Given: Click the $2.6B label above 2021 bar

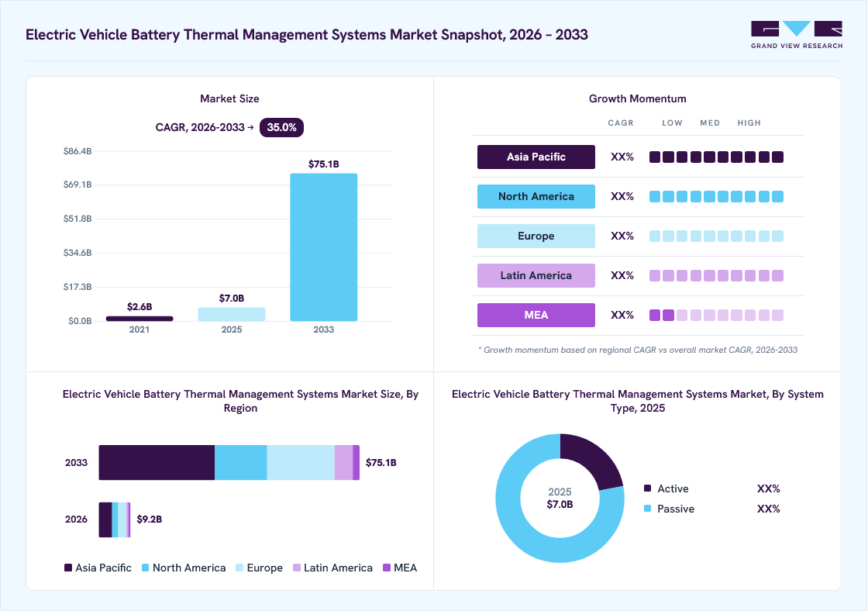Looking at the screenshot, I should click(x=139, y=307).
